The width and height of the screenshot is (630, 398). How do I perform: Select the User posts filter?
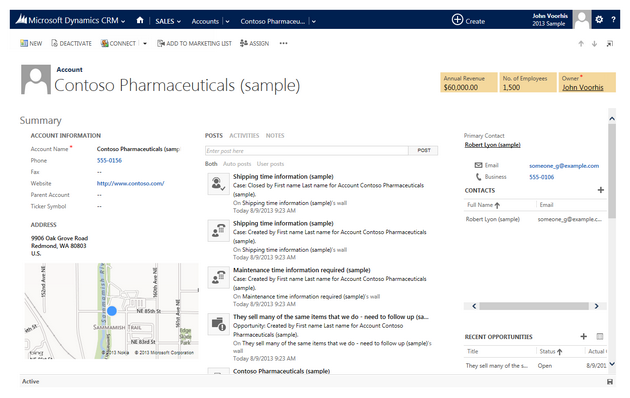(270, 164)
